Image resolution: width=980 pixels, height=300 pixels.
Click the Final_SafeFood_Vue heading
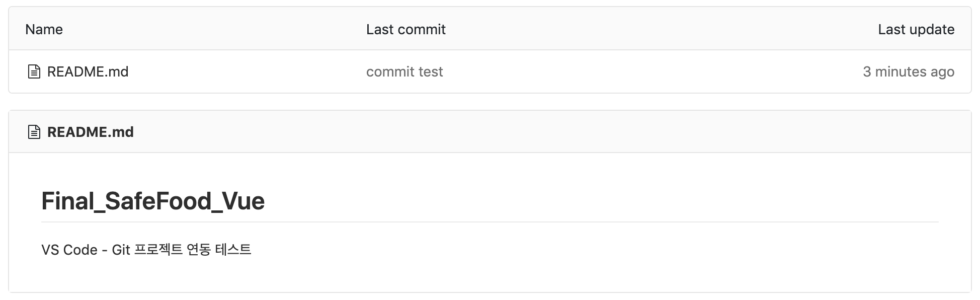(x=153, y=201)
